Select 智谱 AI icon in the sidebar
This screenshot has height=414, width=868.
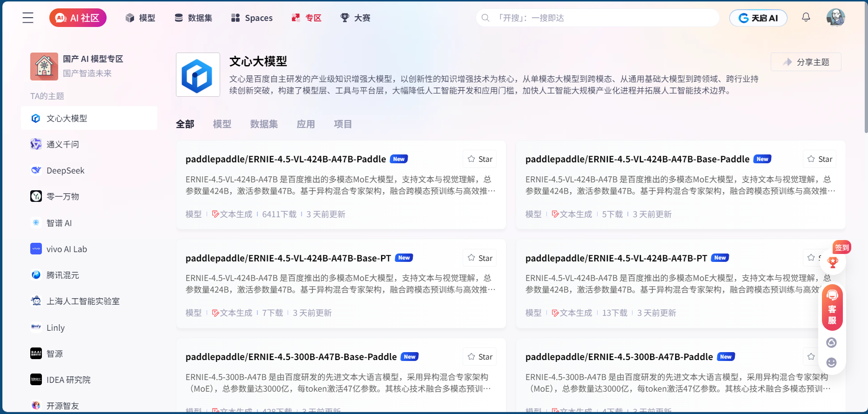[x=36, y=223]
